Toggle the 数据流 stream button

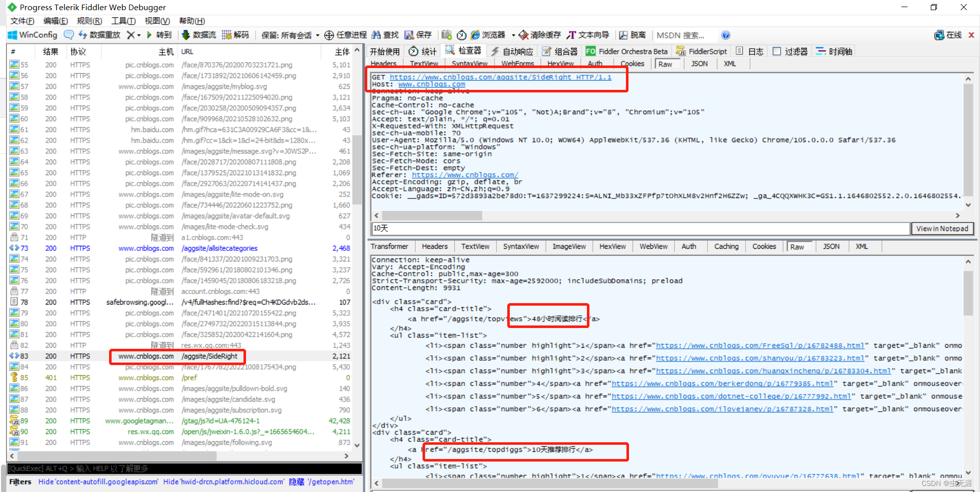pyautogui.click(x=199, y=35)
